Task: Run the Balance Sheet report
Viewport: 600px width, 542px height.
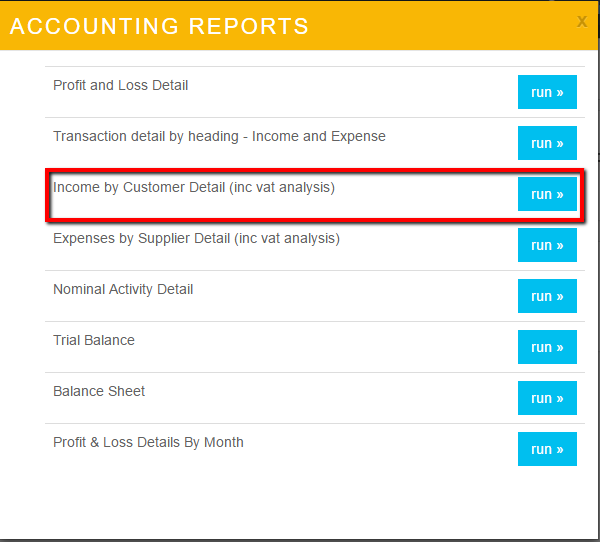Action: tap(547, 398)
